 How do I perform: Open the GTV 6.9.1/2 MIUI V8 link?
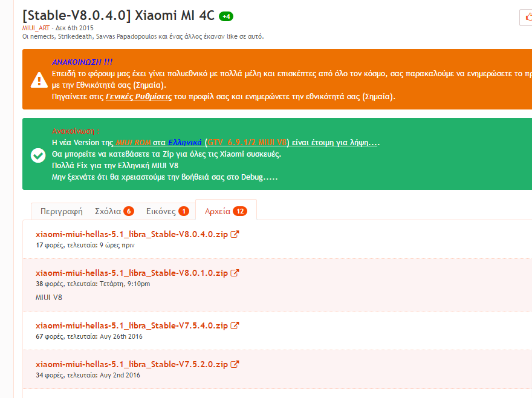(x=247, y=143)
